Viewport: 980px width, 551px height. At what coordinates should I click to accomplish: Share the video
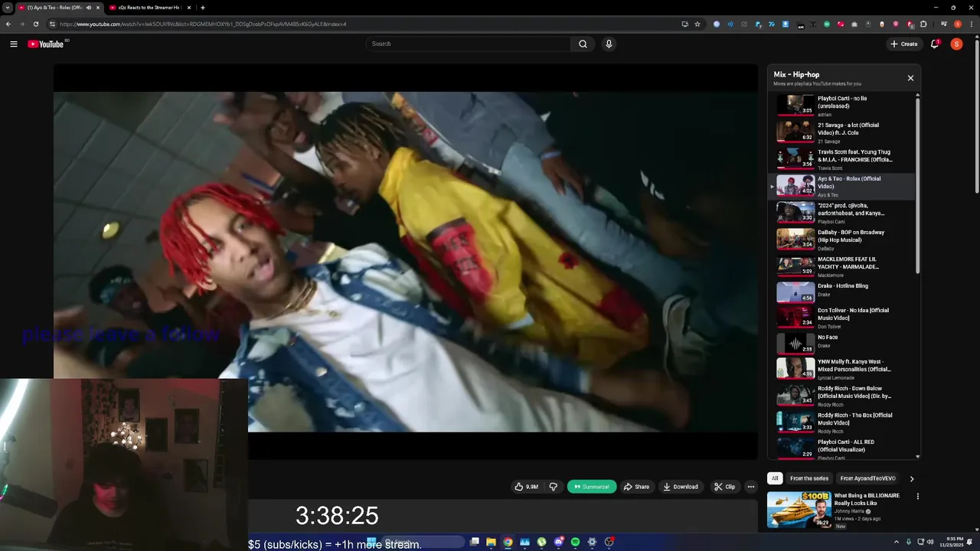(x=636, y=487)
